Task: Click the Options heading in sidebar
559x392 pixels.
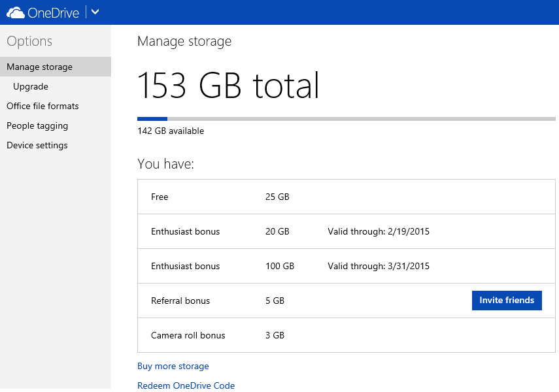Action: [x=29, y=41]
